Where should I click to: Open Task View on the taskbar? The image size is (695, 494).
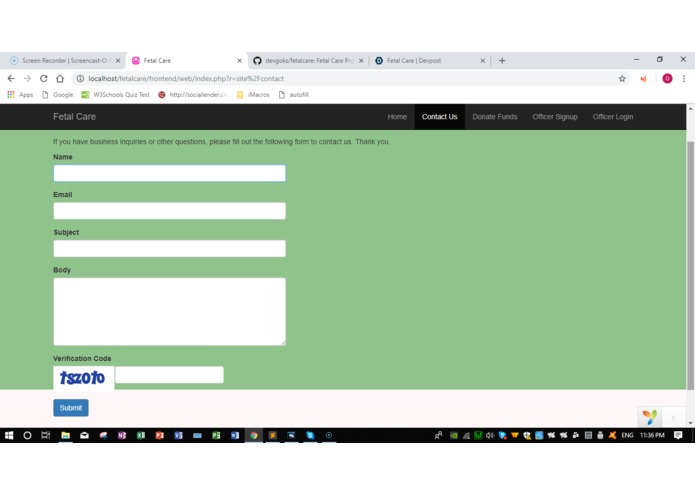(x=46, y=435)
